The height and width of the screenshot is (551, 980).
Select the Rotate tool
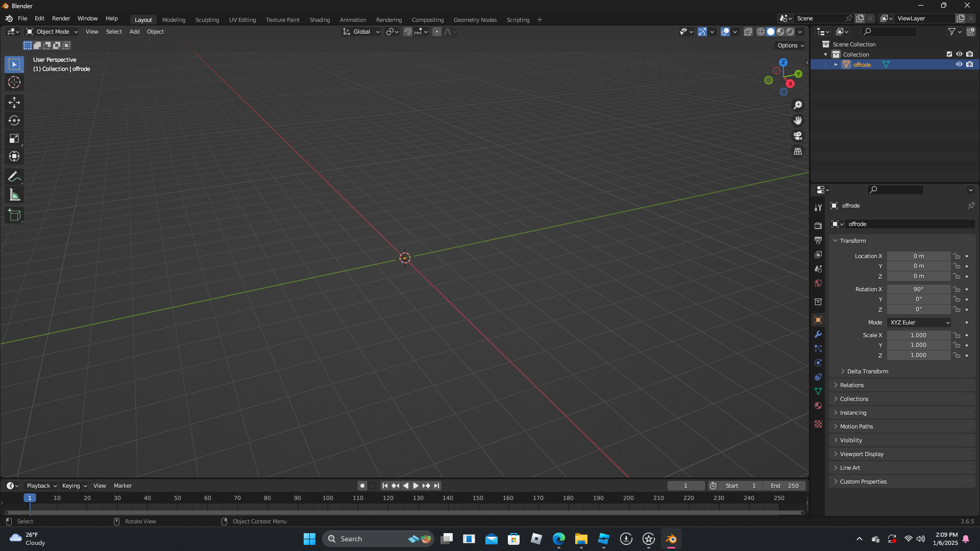14,121
